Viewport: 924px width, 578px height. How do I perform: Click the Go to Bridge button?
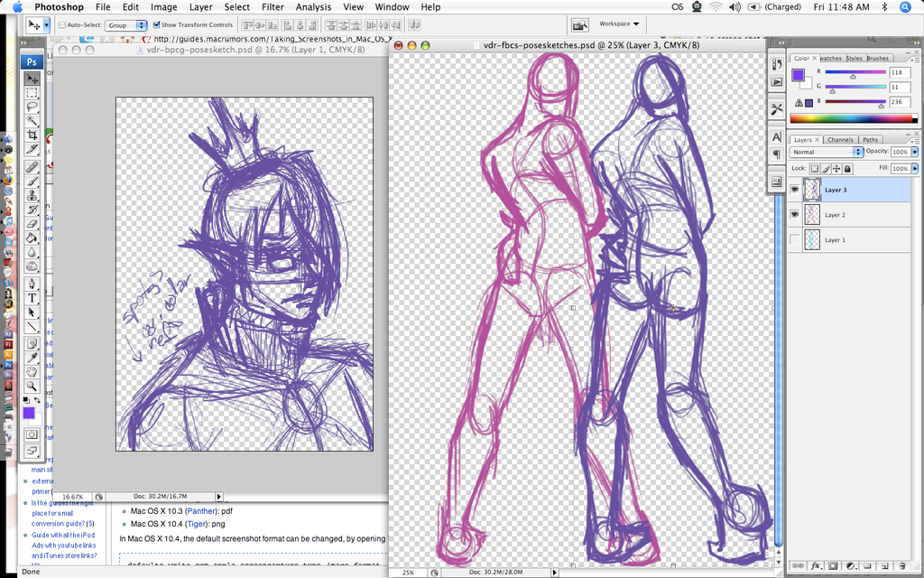pyautogui.click(x=580, y=24)
